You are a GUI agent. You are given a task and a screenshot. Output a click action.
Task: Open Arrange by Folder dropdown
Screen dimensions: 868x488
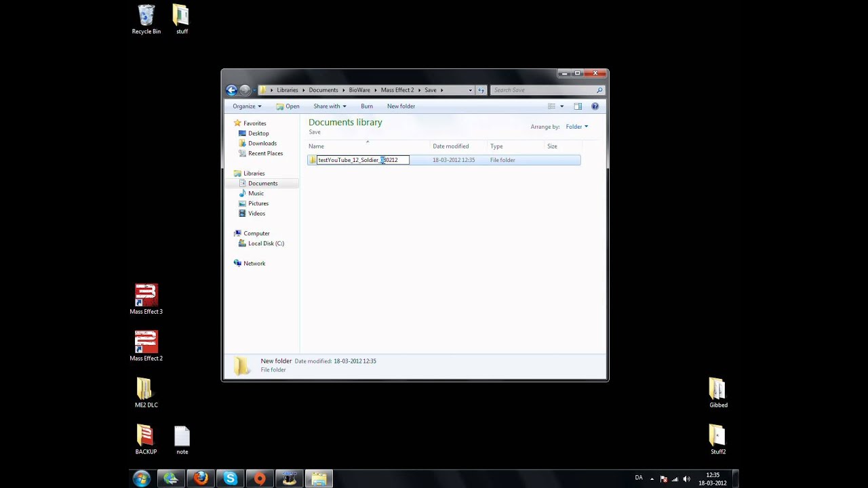(576, 127)
